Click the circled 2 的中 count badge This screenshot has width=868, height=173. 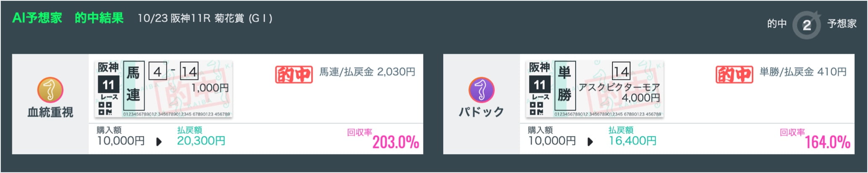pos(806,25)
